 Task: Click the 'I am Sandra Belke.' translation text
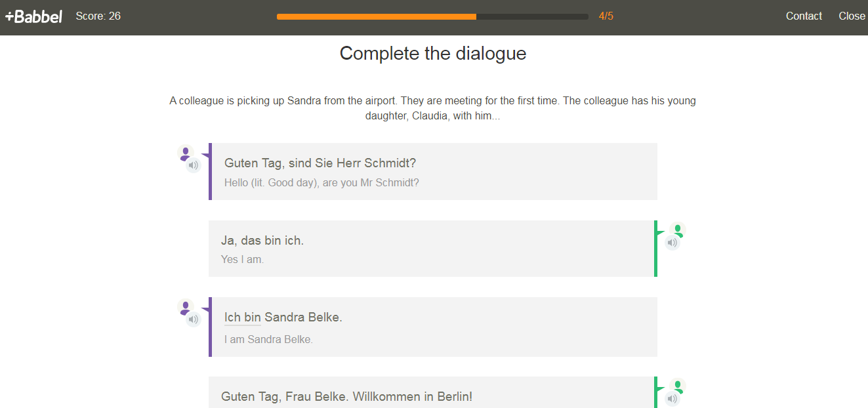(x=268, y=340)
